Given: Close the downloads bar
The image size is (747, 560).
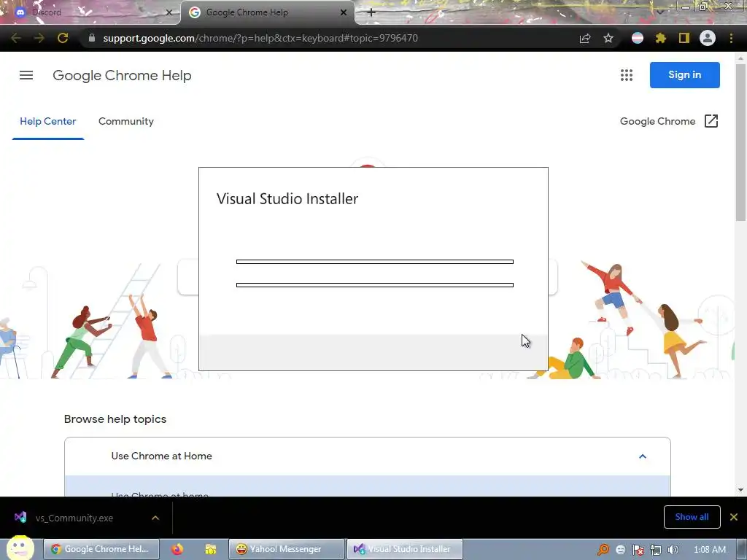Looking at the screenshot, I should pos(734,517).
